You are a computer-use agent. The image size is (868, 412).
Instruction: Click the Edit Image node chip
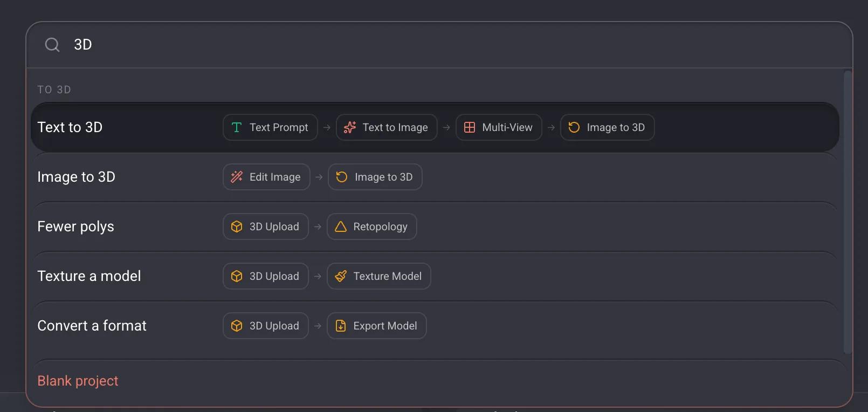pos(266,177)
